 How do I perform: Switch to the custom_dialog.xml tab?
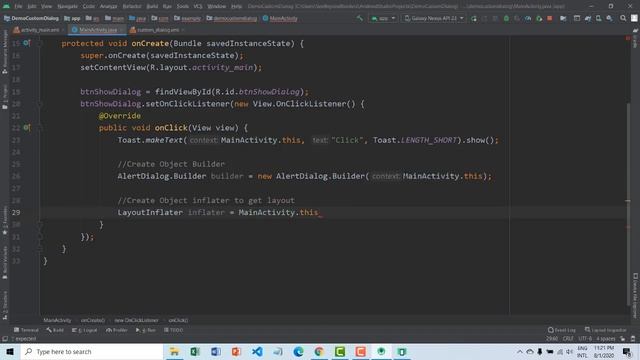pyautogui.click(x=157, y=30)
